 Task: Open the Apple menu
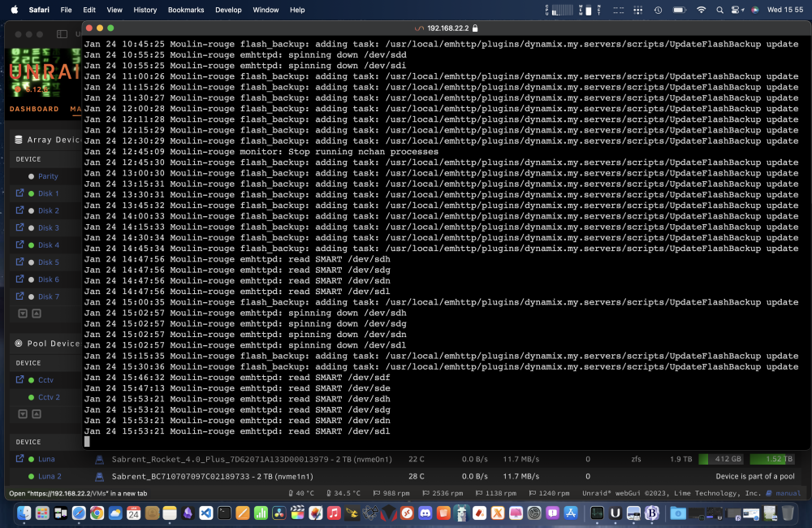pos(15,10)
